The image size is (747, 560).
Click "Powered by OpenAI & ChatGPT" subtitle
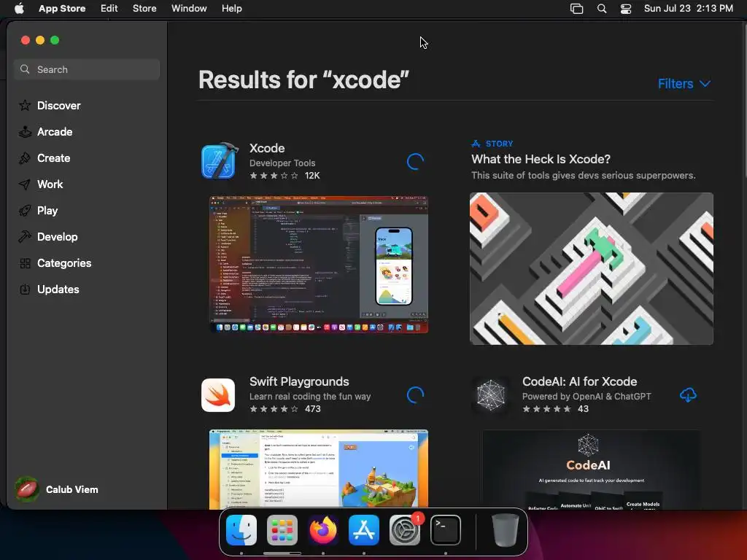pos(587,396)
